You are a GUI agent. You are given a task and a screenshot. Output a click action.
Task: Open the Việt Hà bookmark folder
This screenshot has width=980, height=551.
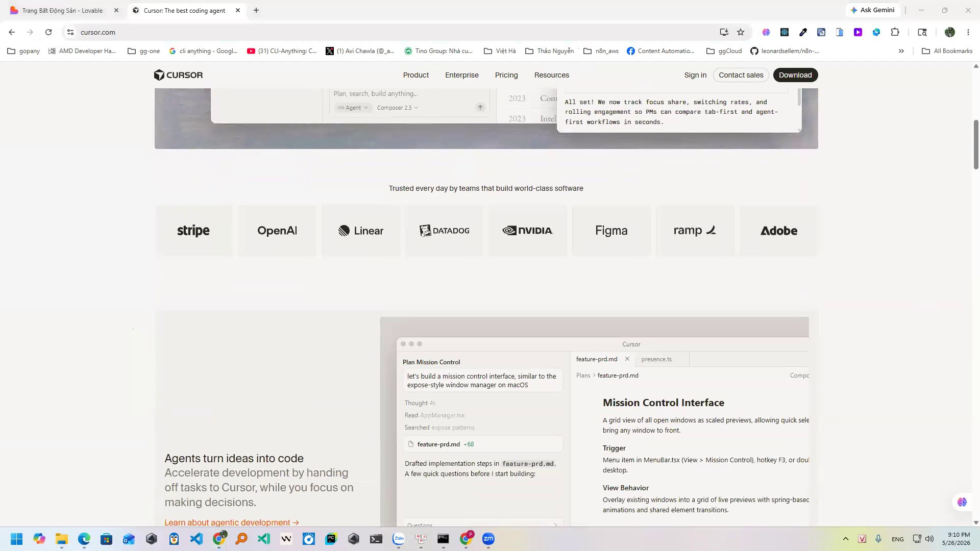click(500, 51)
